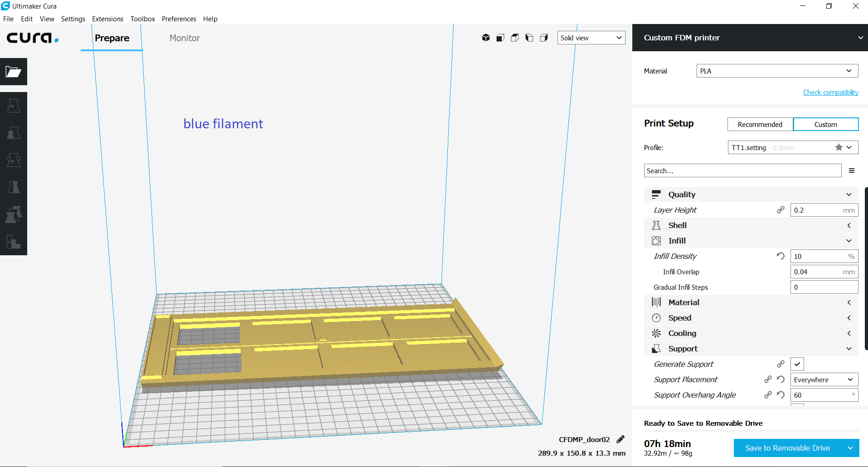Select the Mirror tool in the left toolbar
This screenshot has height=467, width=868.
point(14,187)
